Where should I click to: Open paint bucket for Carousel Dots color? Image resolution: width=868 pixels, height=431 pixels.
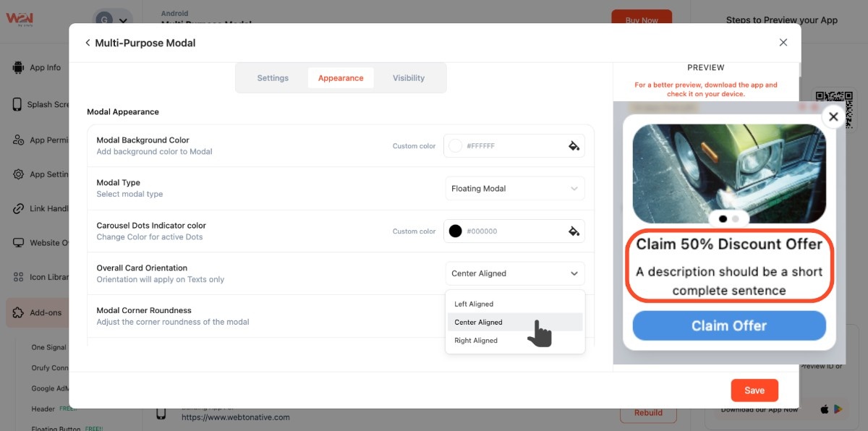tap(574, 231)
